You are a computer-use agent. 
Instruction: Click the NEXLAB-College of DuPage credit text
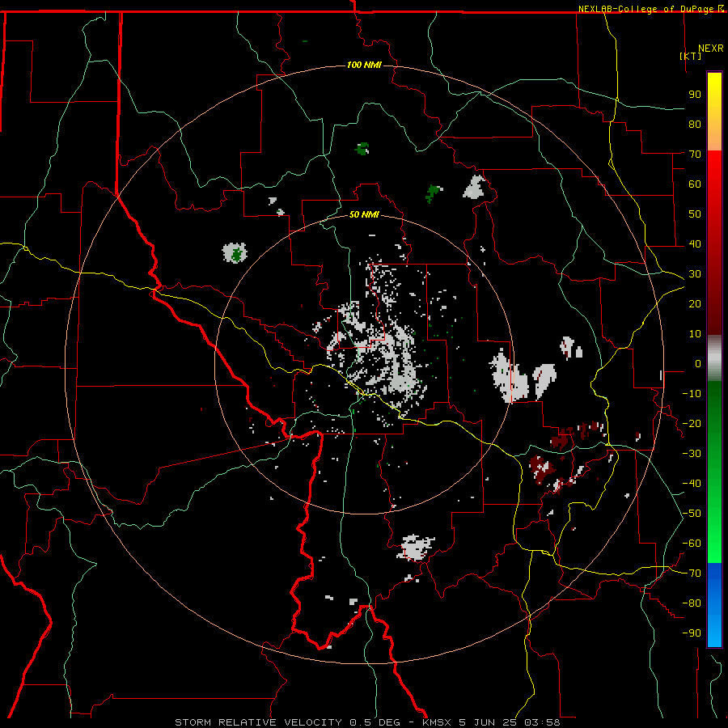[647, 9]
